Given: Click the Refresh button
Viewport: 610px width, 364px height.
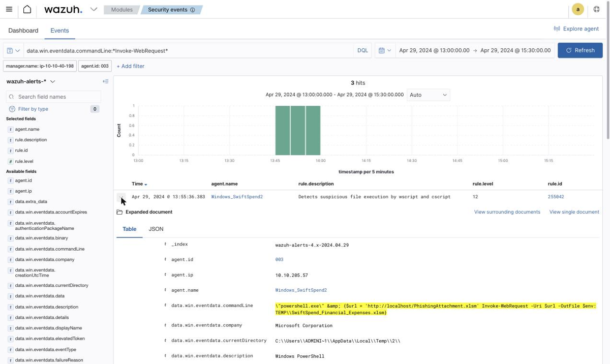Looking at the screenshot, I should click(x=580, y=50).
